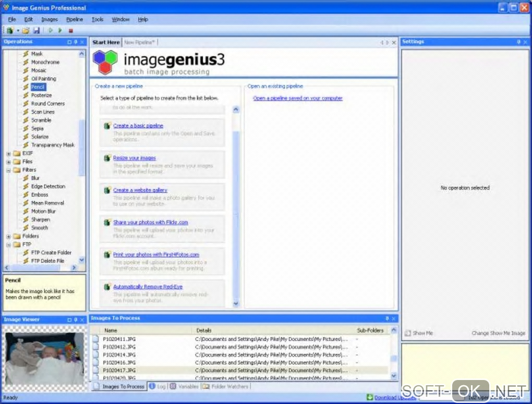
Task: Click the Operations tree scroll-down arrow
Action: (81, 260)
